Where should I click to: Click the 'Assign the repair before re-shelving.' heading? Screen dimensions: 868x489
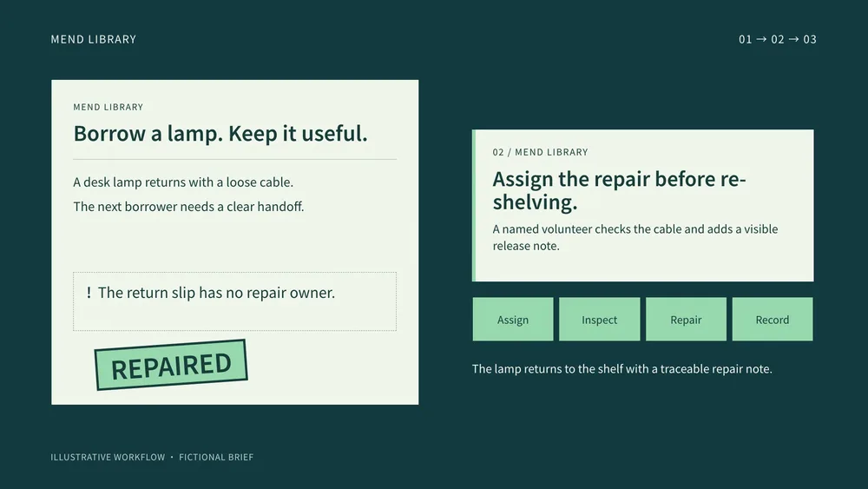click(620, 190)
